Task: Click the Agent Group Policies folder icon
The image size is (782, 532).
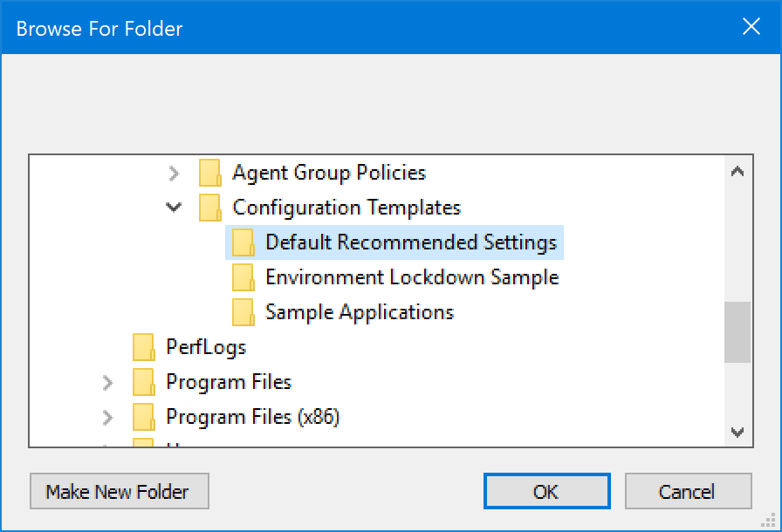Action: pos(209,173)
